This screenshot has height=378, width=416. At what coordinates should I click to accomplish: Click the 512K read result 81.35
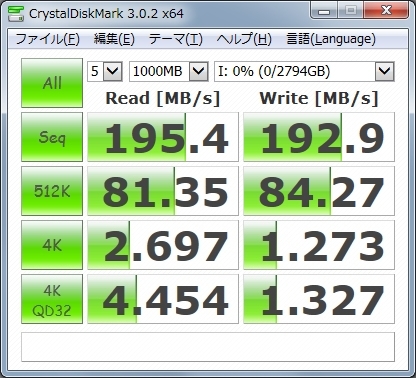point(163,191)
